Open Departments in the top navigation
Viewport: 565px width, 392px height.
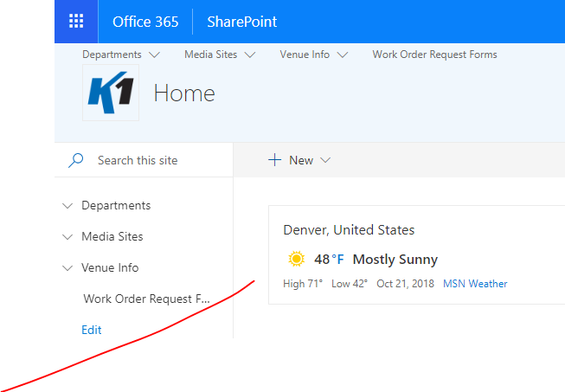[112, 55]
